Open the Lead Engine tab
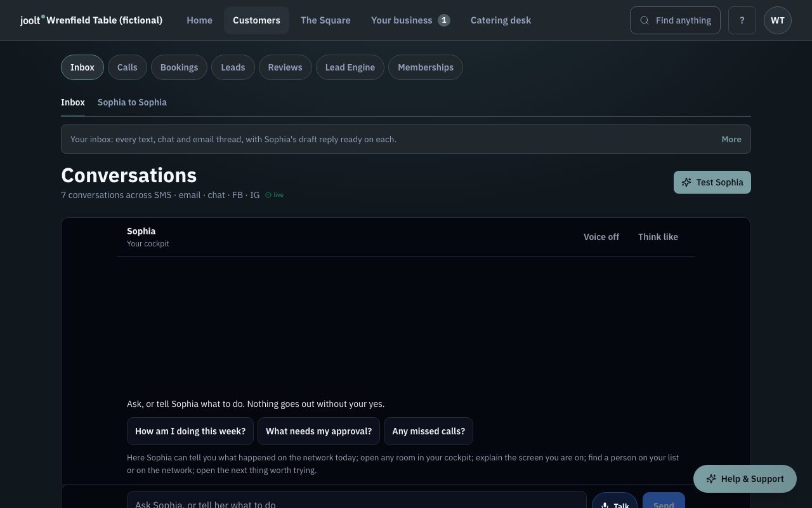This screenshot has width=812, height=508. pos(350,67)
